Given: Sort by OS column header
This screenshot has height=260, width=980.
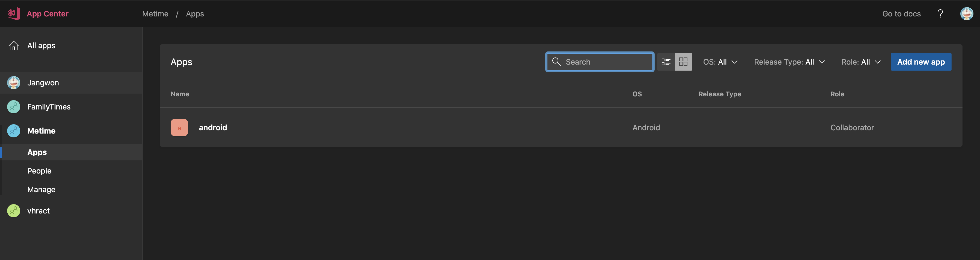Looking at the screenshot, I should pyautogui.click(x=637, y=94).
